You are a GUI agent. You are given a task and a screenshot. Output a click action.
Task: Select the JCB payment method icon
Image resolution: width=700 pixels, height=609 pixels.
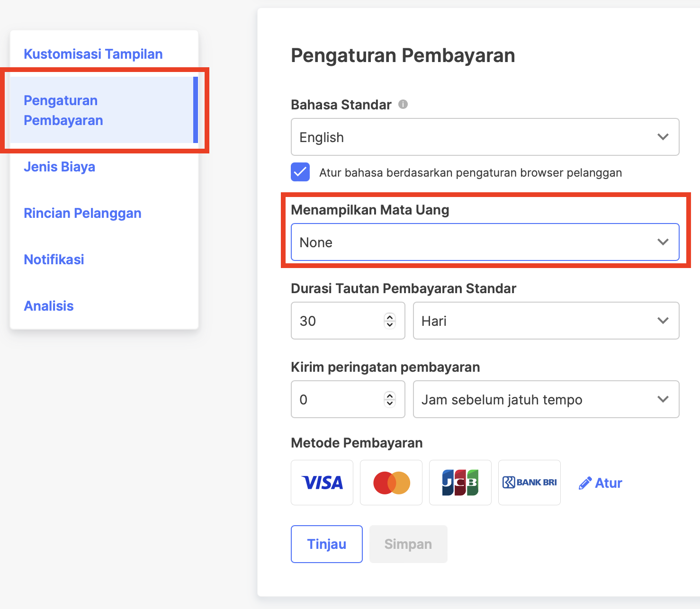(460, 483)
